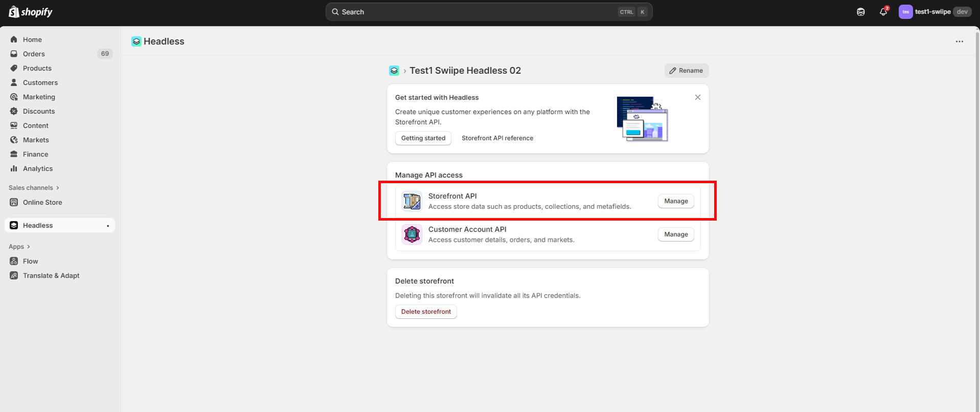Focus the Search input field
This screenshot has height=412, width=980.
tap(475, 12)
